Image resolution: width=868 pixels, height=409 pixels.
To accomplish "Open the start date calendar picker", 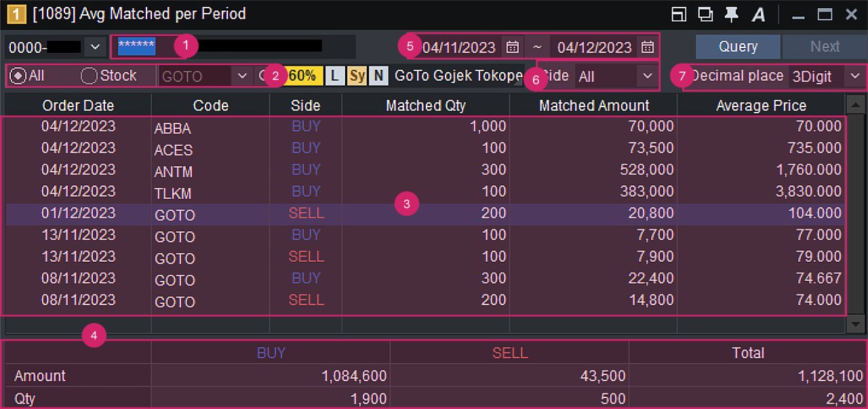I will [513, 47].
